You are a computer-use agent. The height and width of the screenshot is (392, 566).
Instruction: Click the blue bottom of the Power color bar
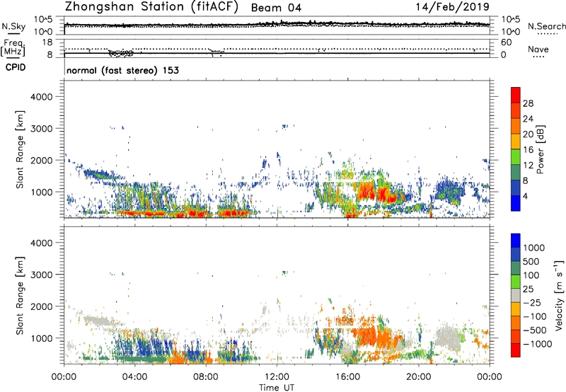click(516, 203)
